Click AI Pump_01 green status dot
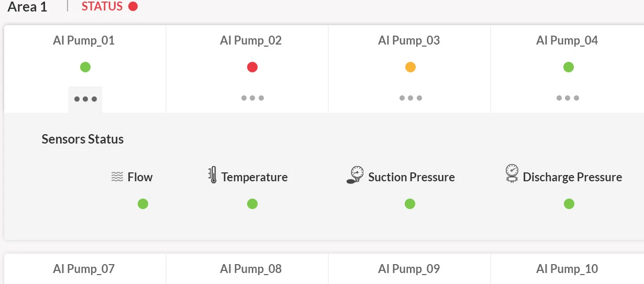Image resolution: width=644 pixels, height=284 pixels. [x=85, y=67]
